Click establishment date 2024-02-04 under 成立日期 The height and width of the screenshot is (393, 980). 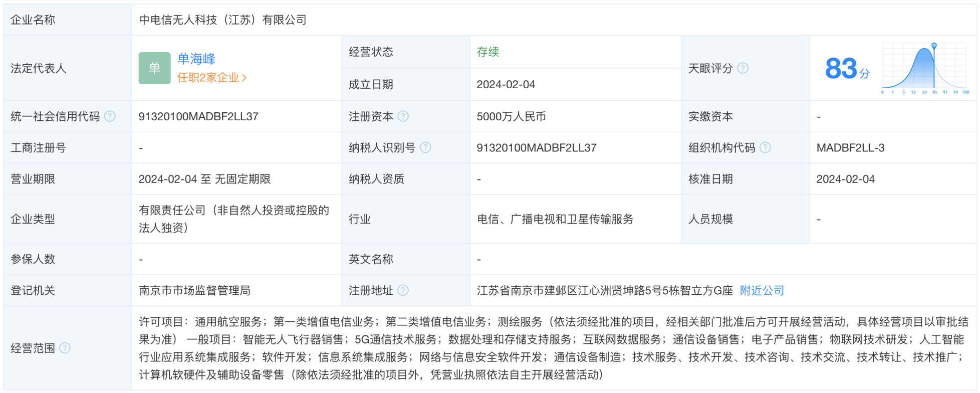[x=506, y=84]
